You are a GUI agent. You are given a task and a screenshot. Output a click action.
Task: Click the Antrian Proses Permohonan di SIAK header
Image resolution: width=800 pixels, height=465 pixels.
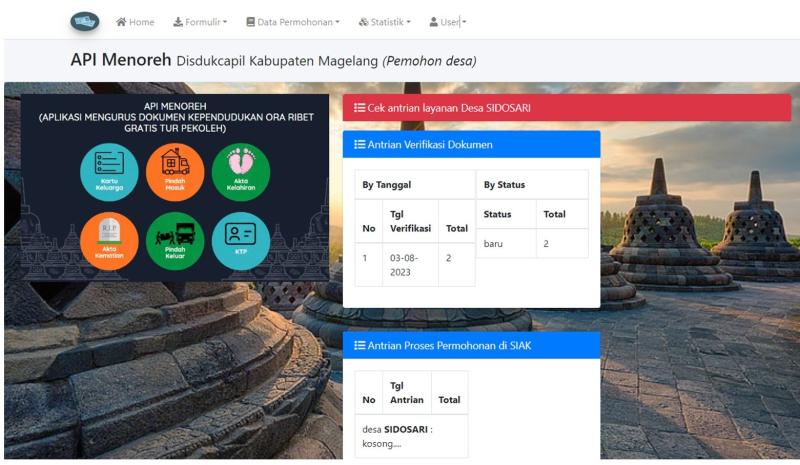(x=471, y=345)
